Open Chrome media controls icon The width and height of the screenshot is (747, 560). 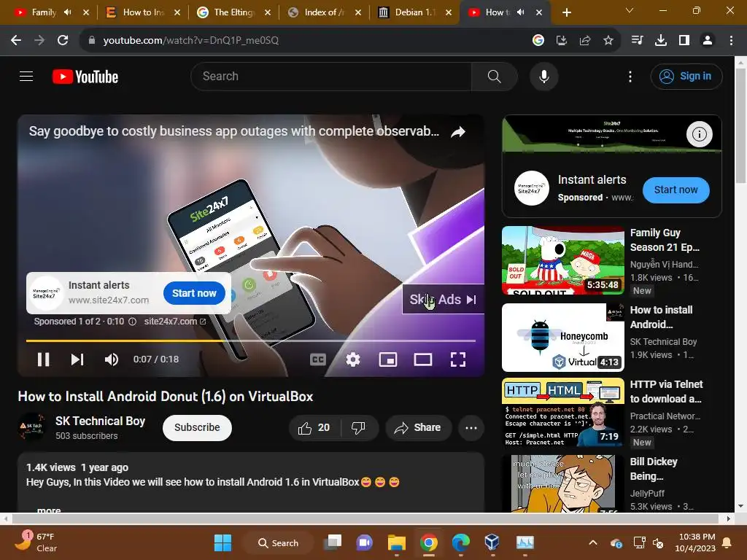pyautogui.click(x=637, y=41)
